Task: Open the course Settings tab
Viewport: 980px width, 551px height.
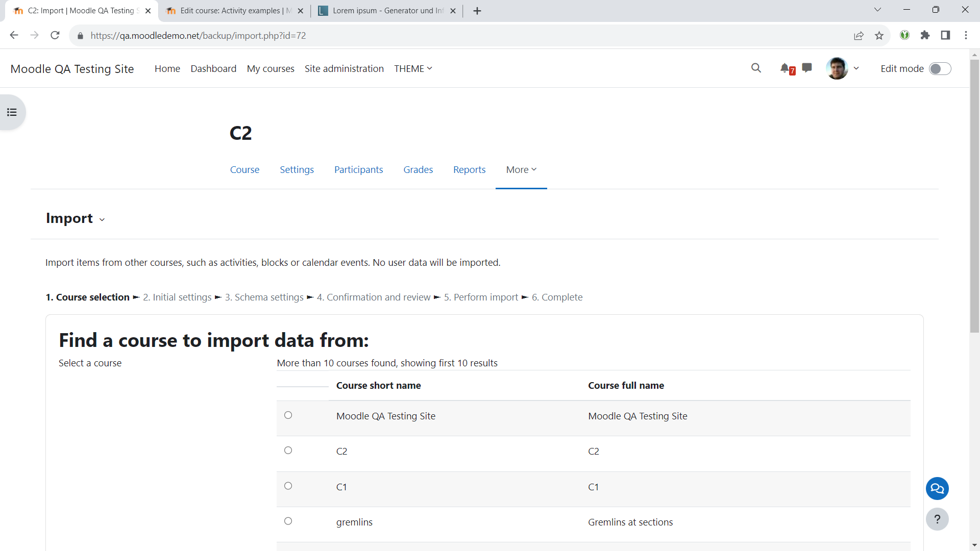Action: pyautogui.click(x=297, y=170)
